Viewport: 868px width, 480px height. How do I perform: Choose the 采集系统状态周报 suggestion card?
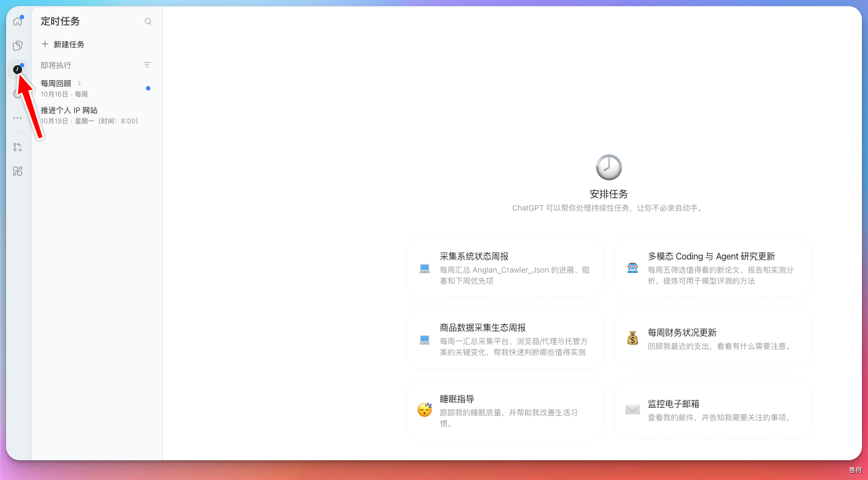tap(505, 268)
